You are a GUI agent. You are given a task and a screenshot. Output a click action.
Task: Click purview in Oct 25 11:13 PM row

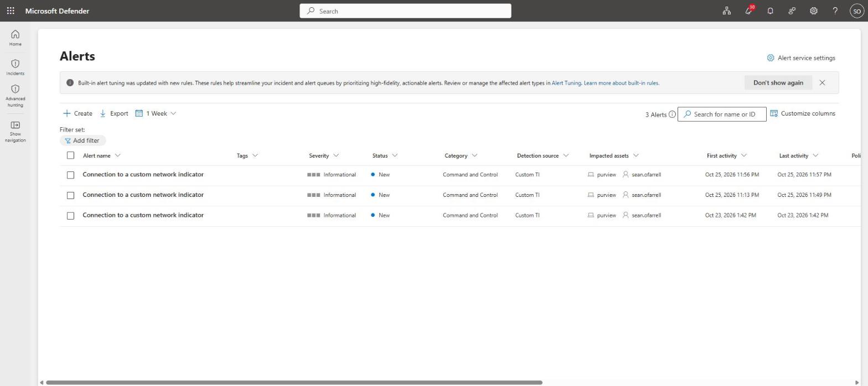tap(606, 195)
